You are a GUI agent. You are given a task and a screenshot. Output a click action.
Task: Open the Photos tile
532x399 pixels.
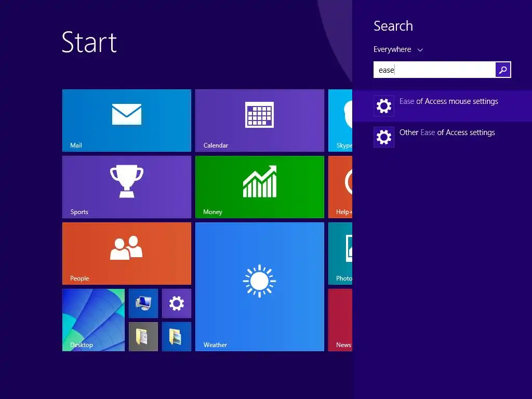(340, 254)
